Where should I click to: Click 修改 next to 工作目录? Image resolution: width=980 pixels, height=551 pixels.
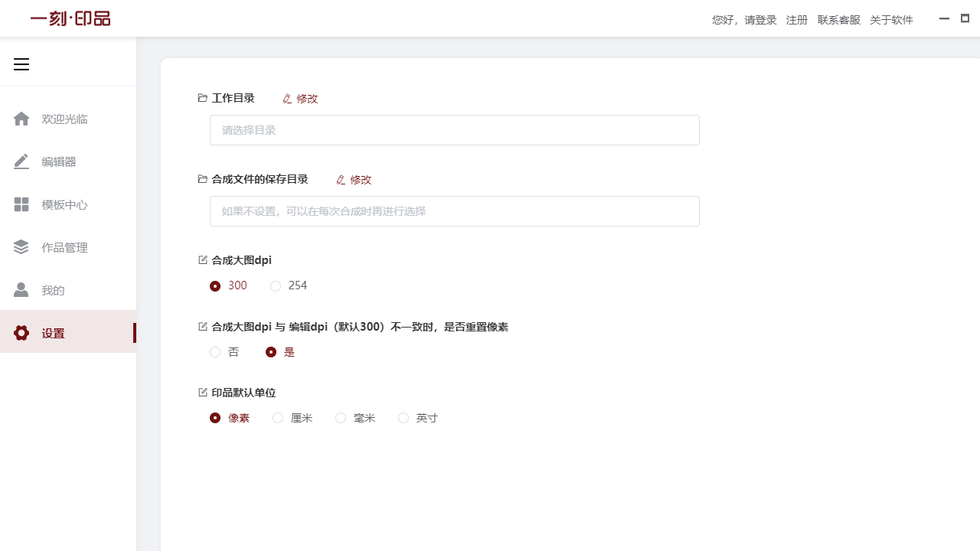tap(299, 99)
